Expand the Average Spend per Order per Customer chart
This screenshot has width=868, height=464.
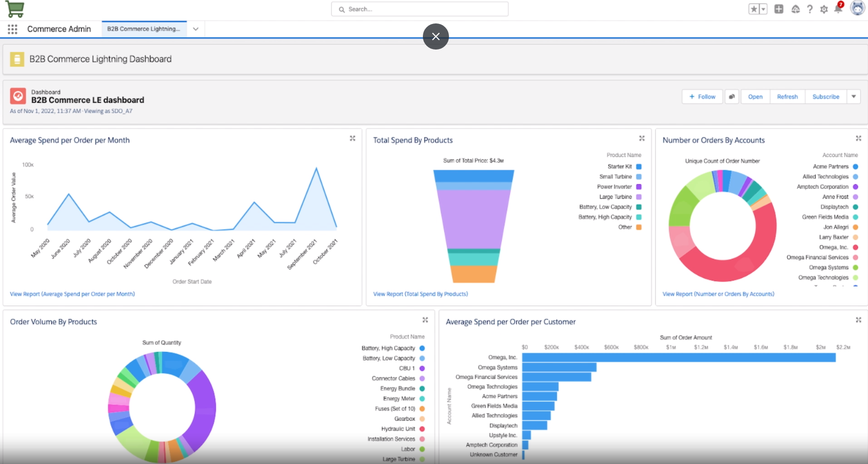(858, 320)
